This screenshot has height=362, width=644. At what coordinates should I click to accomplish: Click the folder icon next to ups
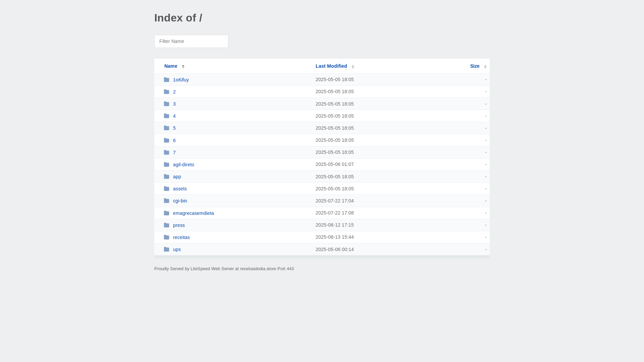[166, 249]
